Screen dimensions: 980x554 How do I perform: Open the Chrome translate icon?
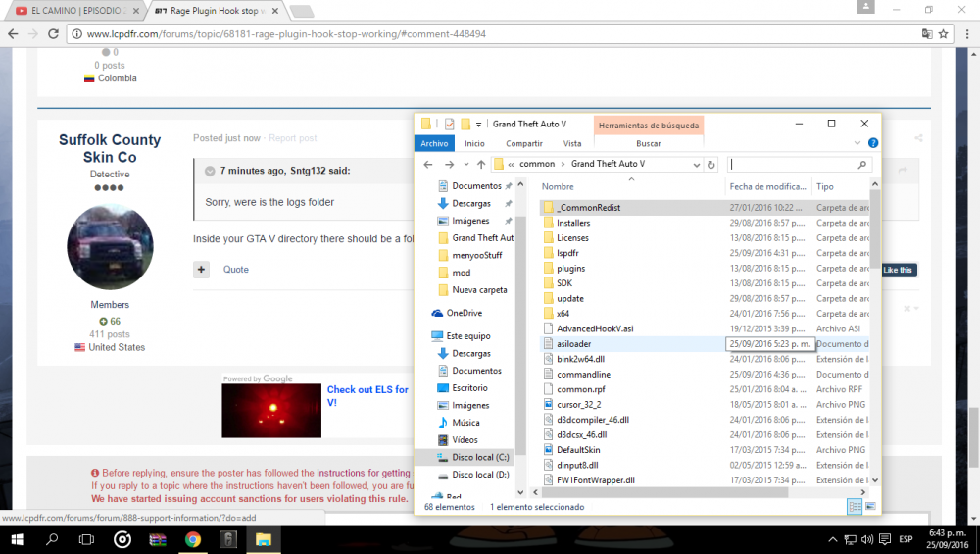(x=927, y=33)
